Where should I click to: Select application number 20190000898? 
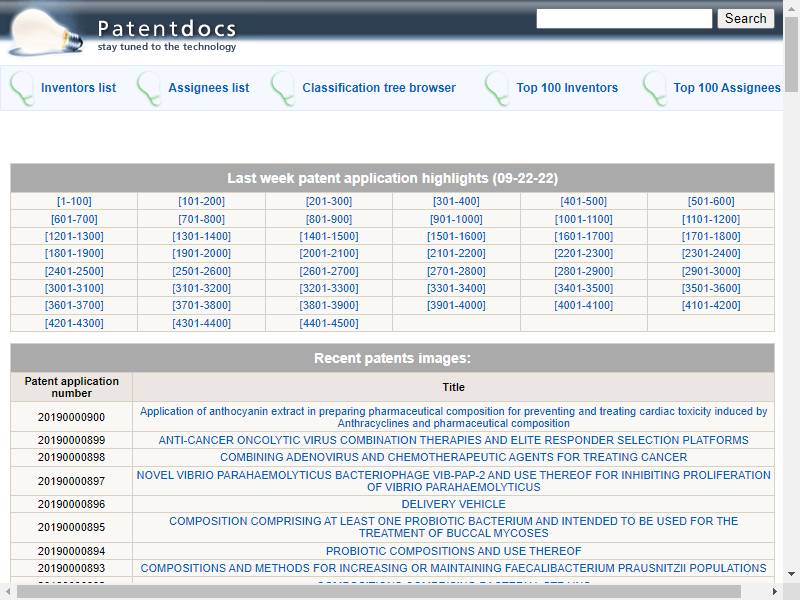tap(71, 457)
